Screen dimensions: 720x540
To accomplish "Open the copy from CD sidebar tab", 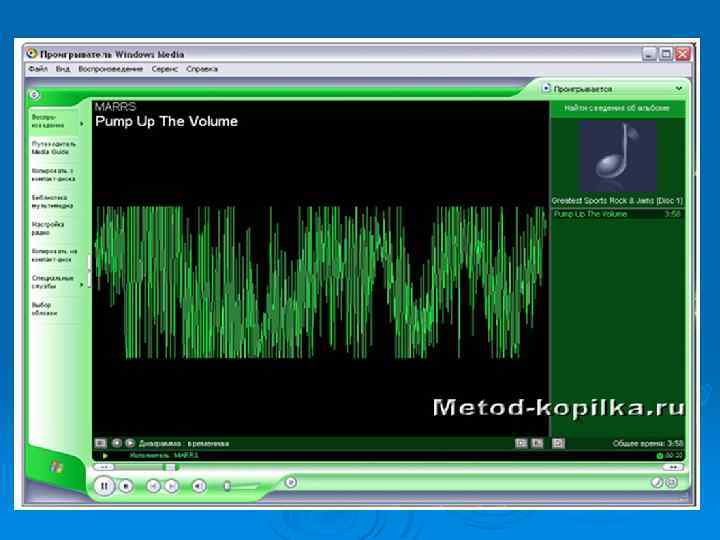I will click(54, 175).
